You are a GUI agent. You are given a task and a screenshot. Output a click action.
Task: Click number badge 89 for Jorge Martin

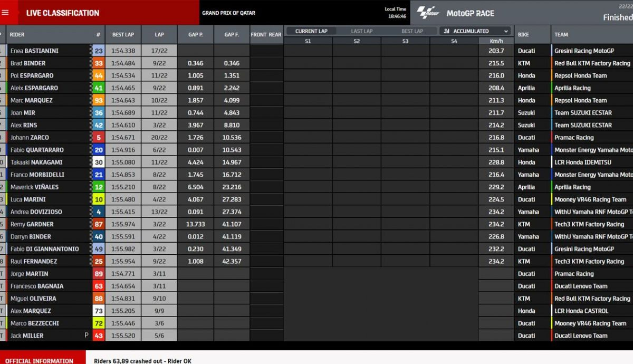click(x=99, y=274)
